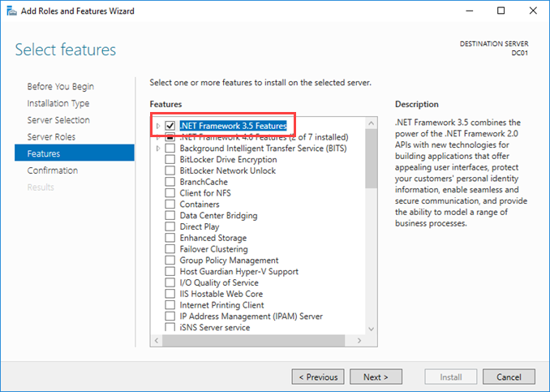Uncheck .NET Framework 3.5 Features checkbox
The width and height of the screenshot is (550, 392).
tap(170, 126)
